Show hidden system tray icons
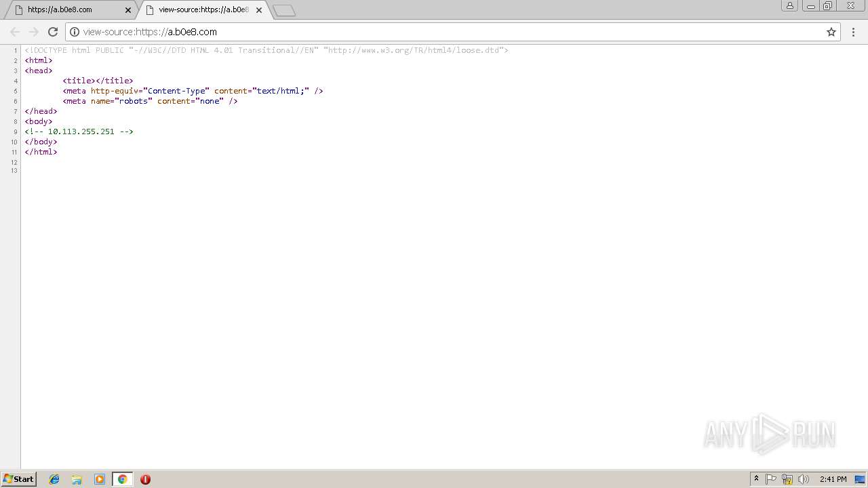868x488 pixels. pyautogui.click(x=756, y=479)
